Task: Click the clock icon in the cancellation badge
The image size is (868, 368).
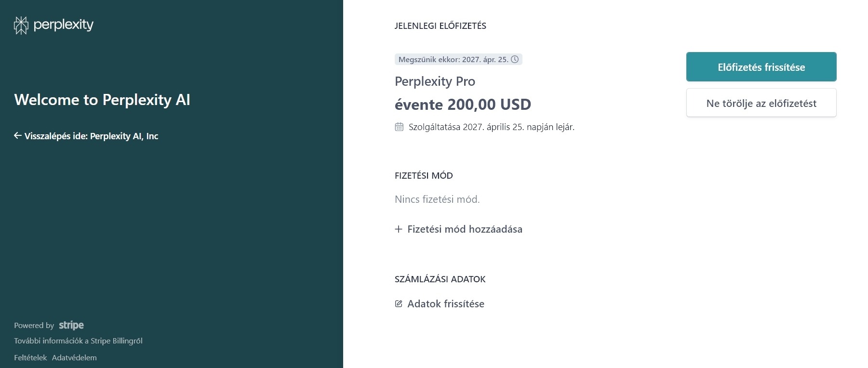Action: 515,59
